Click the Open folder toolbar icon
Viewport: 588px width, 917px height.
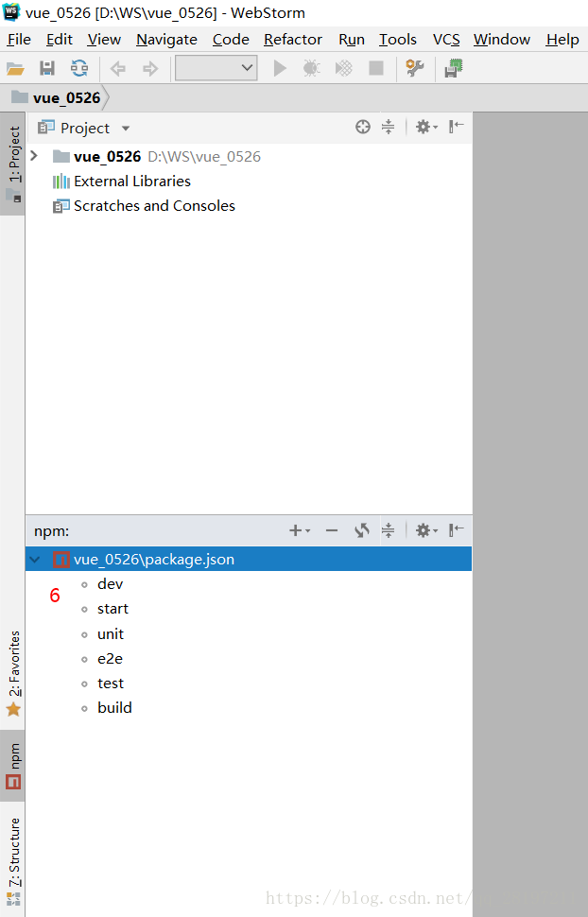[15, 69]
